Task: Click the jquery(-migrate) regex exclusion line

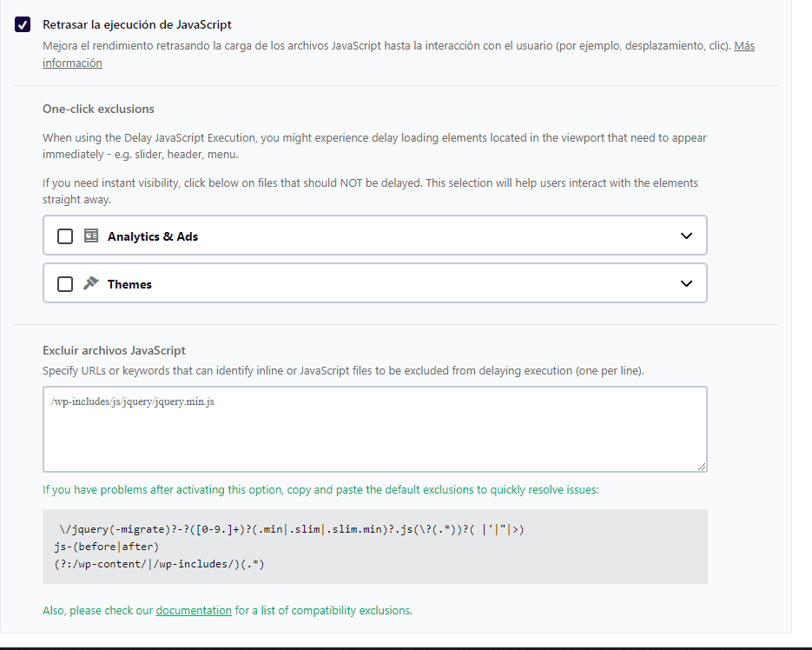Action: pos(292,529)
